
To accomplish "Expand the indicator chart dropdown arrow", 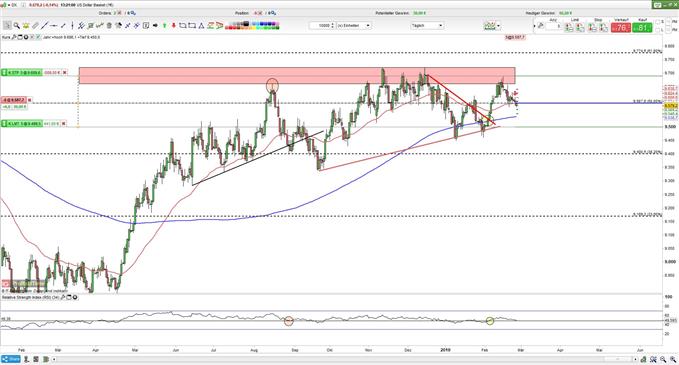I will pos(498,26).
